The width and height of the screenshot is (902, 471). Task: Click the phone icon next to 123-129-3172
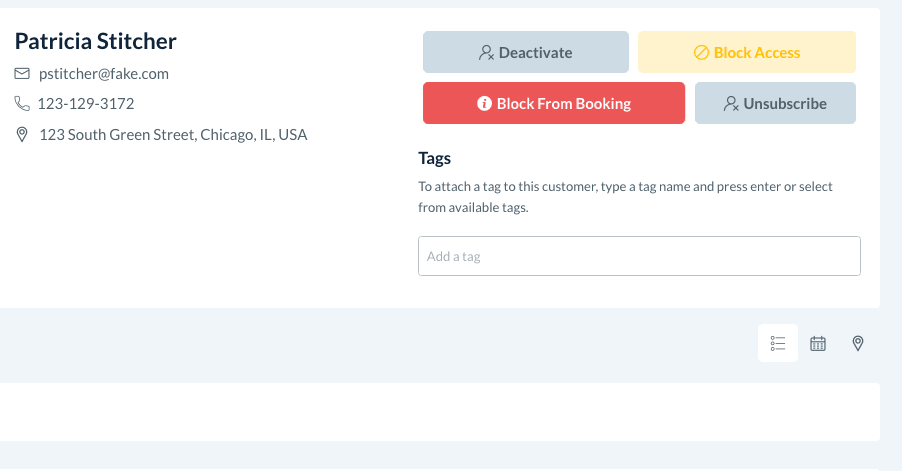[22, 104]
